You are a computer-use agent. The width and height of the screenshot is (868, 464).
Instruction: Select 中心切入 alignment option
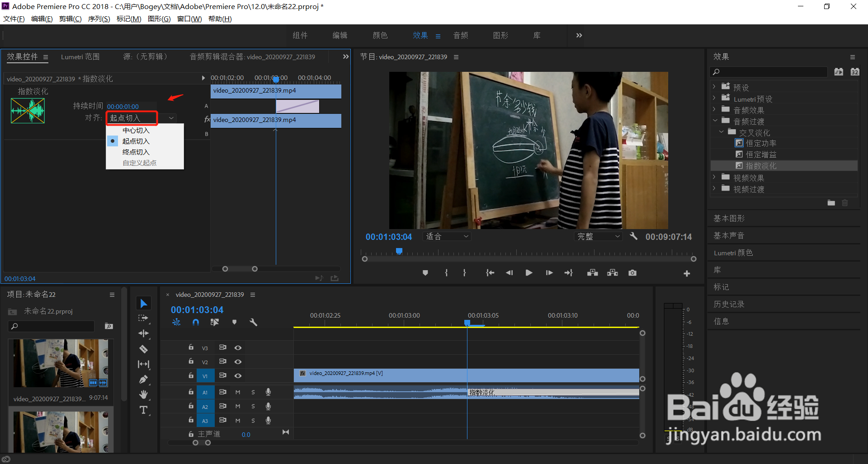[x=136, y=131]
